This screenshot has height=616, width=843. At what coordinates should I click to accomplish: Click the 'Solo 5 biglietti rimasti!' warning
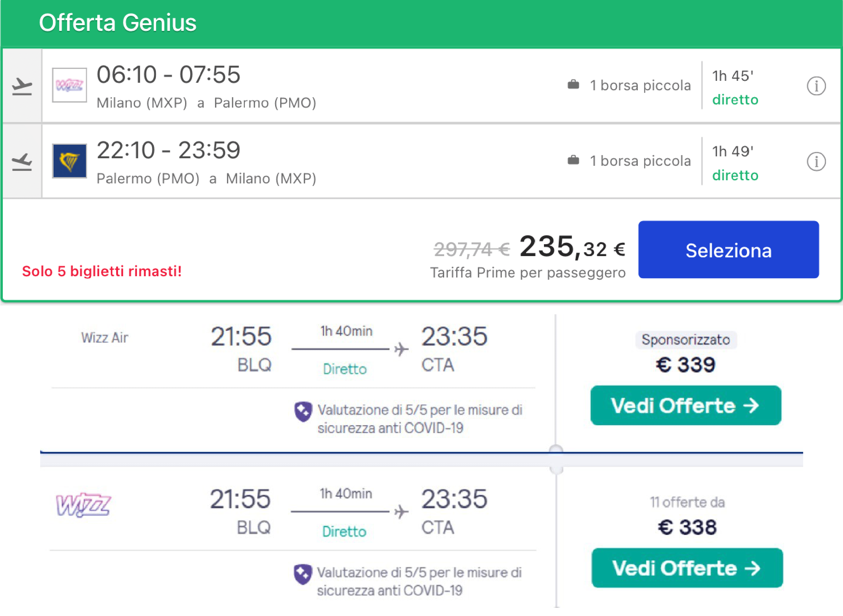(102, 271)
